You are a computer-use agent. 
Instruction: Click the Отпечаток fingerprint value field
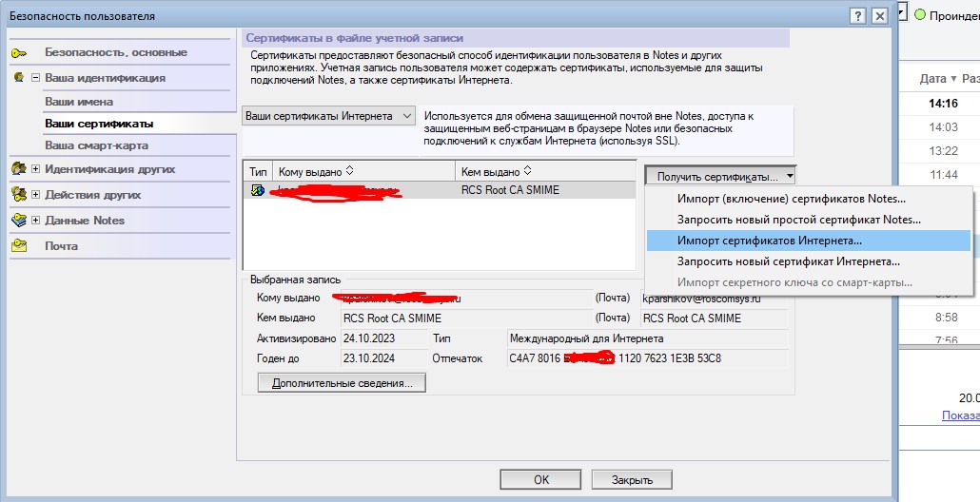click(x=648, y=359)
